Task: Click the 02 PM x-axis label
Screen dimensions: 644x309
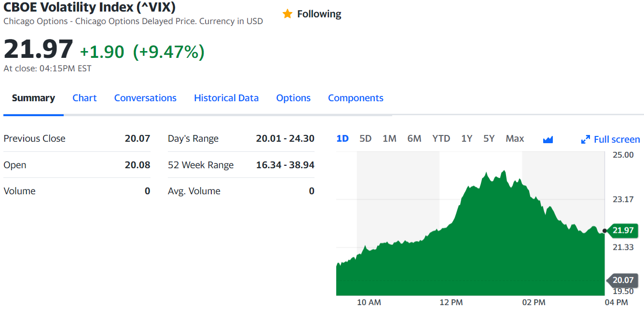Action: [x=534, y=302]
